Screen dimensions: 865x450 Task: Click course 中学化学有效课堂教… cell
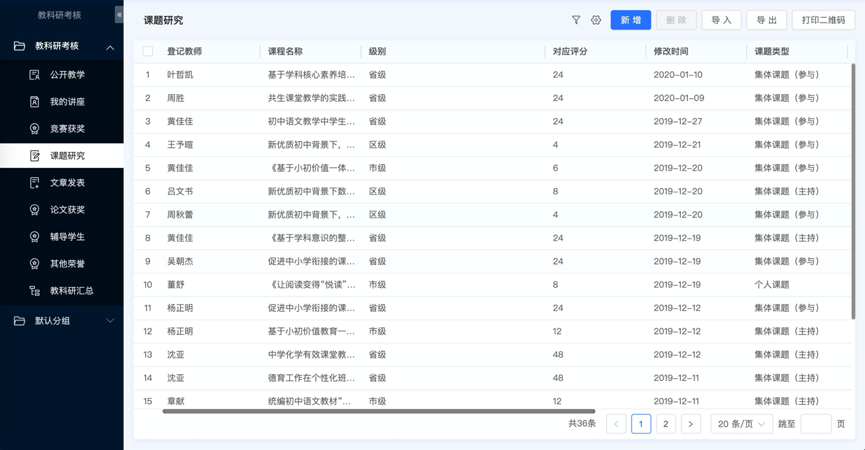(311, 355)
